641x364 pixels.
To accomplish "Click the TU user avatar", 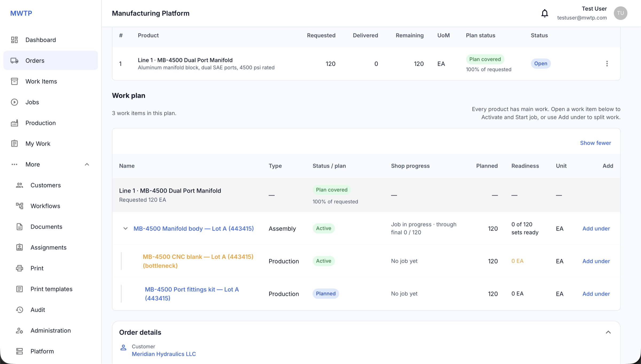I will (620, 13).
